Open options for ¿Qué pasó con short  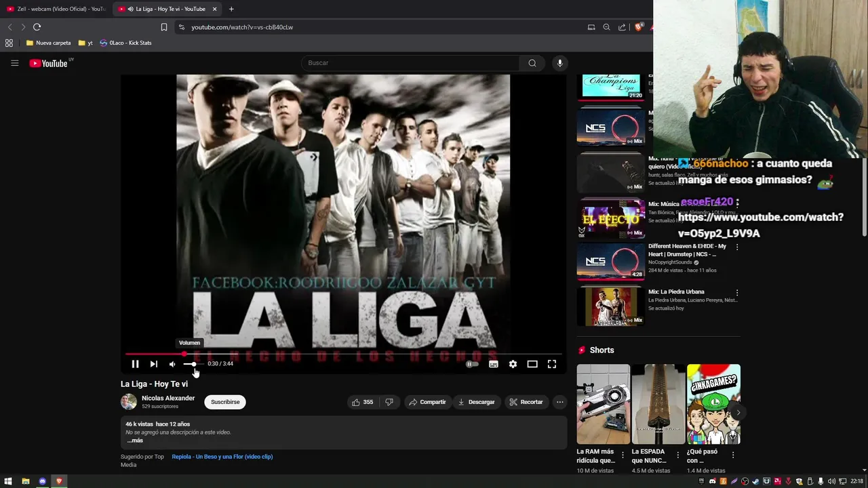point(732,455)
